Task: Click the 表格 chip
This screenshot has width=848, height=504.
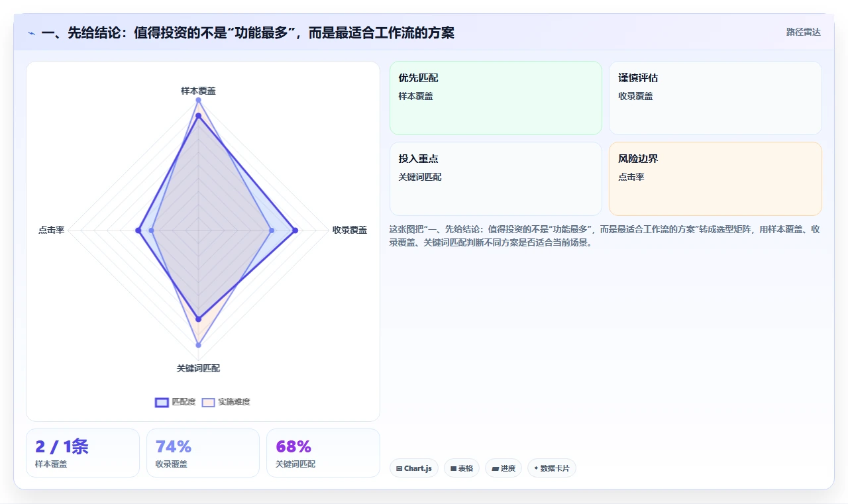Action: point(462,468)
